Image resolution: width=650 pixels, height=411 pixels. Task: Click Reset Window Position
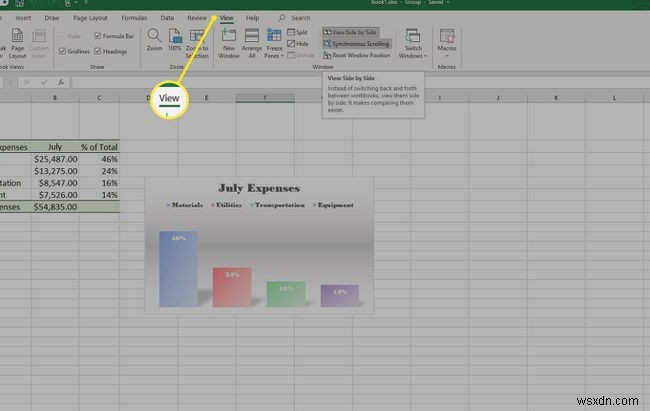tap(357, 55)
